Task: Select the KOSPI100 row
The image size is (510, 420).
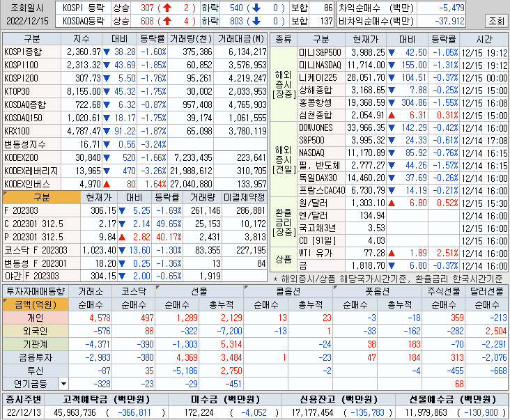Action: pos(135,65)
